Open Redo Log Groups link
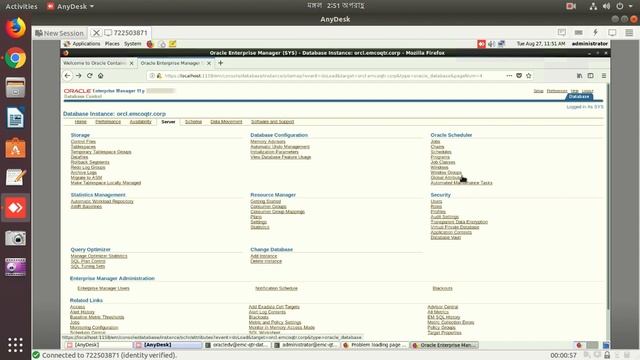Screen dimensions: 640x360 (88, 167)
